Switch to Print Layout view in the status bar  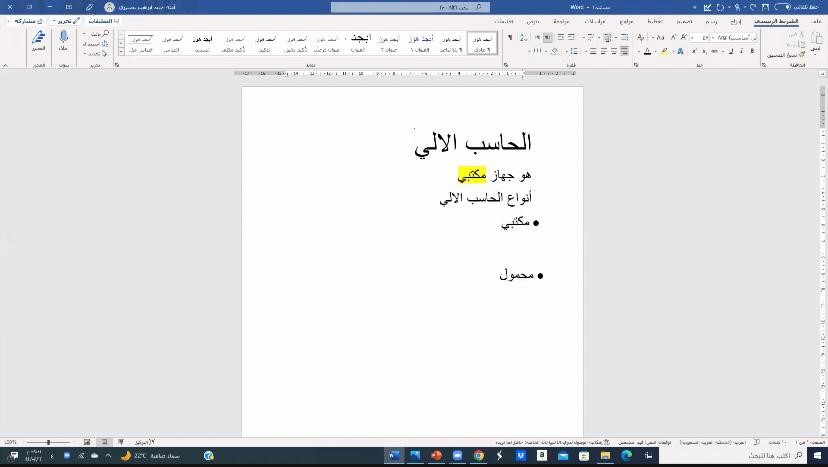pos(105,442)
